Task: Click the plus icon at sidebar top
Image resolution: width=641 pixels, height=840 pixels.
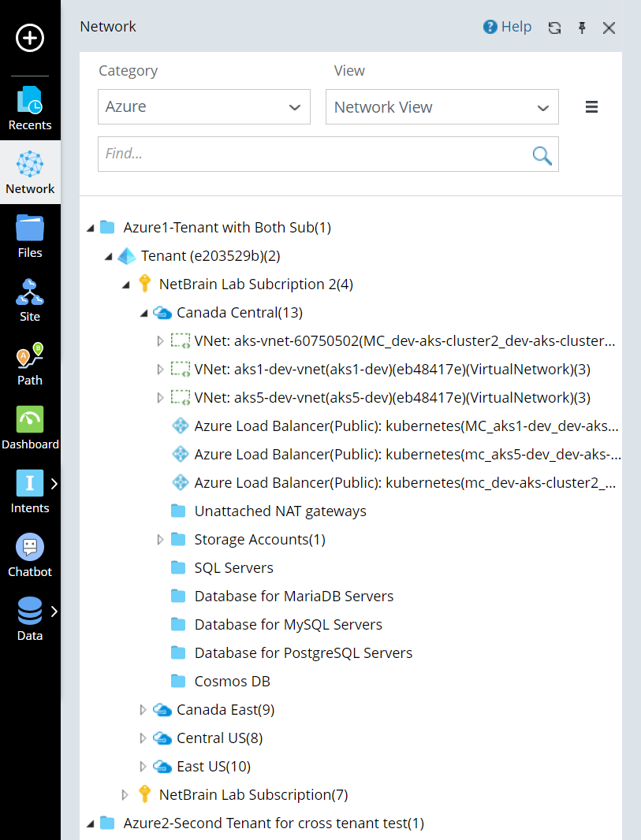Action: click(30, 38)
